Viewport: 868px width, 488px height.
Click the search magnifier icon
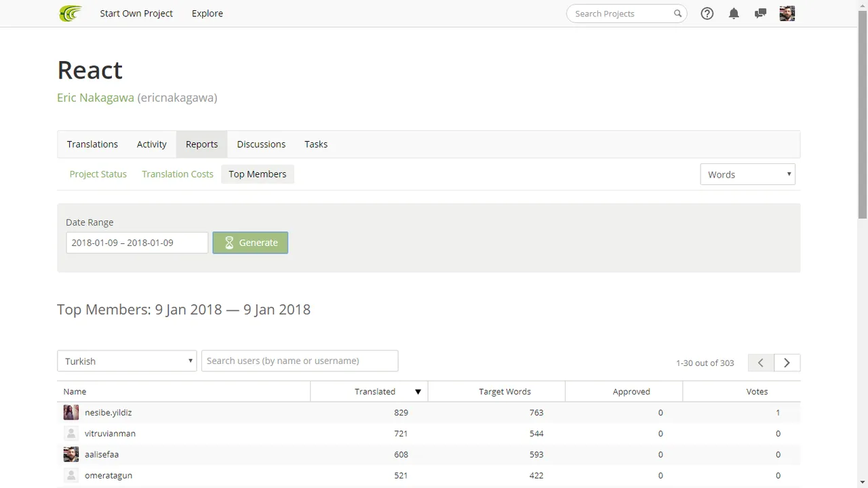677,14
